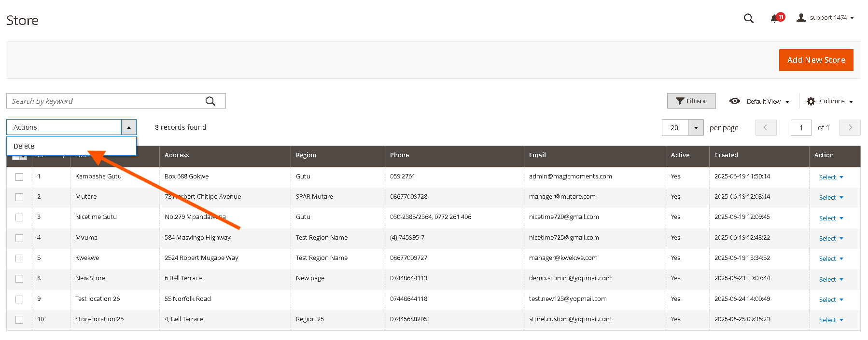
Task: Open the Filters button
Action: click(691, 101)
